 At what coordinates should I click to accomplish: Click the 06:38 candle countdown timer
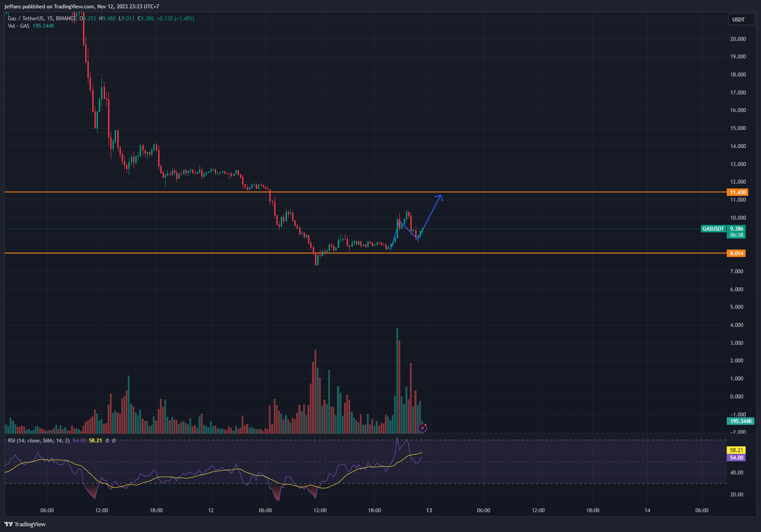tap(736, 235)
